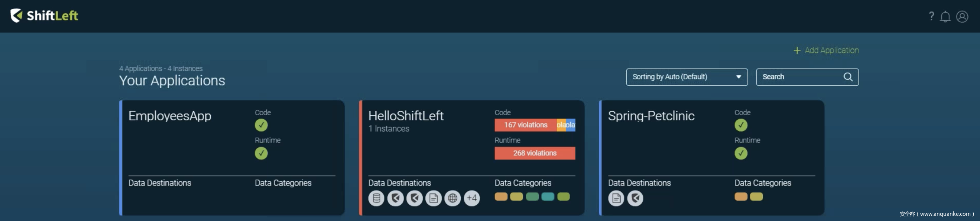Open the notifications bell

coord(945,17)
